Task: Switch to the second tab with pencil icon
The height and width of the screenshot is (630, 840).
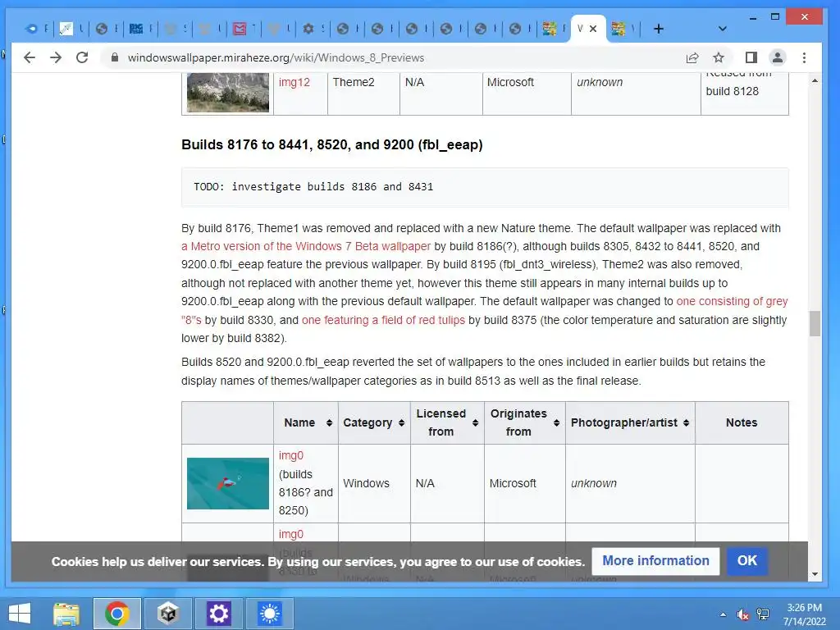Action: (71, 29)
